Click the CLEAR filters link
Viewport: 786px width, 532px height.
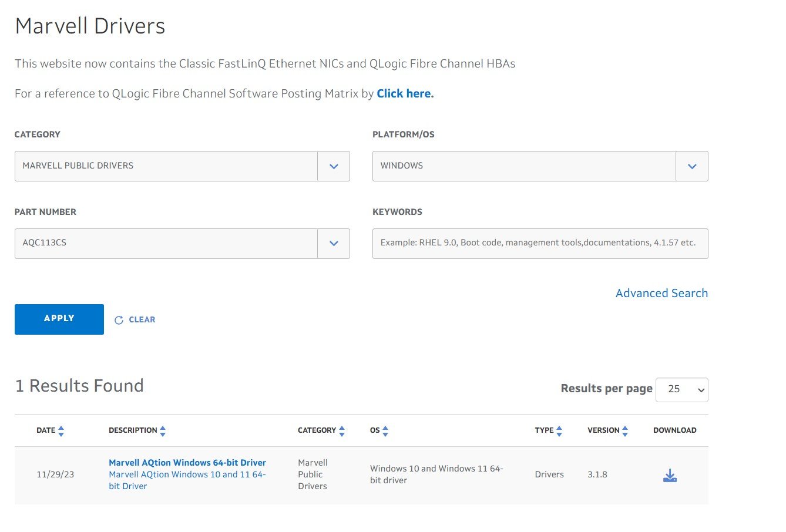click(142, 320)
